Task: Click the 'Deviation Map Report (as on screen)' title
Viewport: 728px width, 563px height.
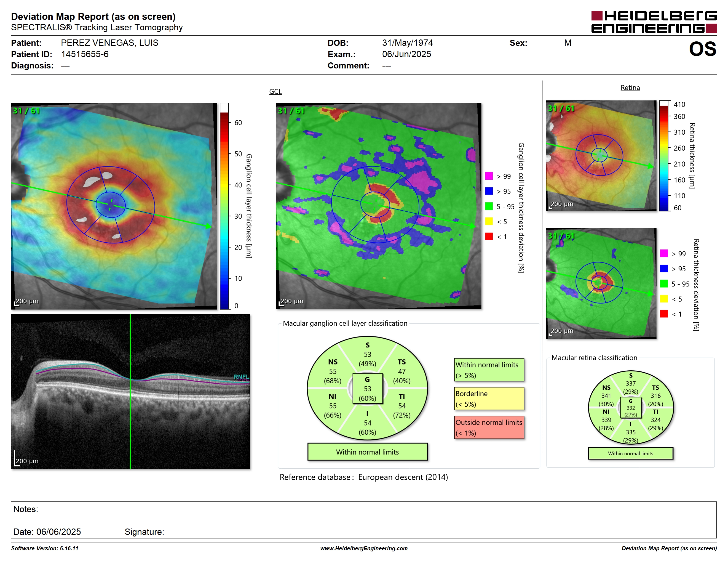Action: [93, 16]
